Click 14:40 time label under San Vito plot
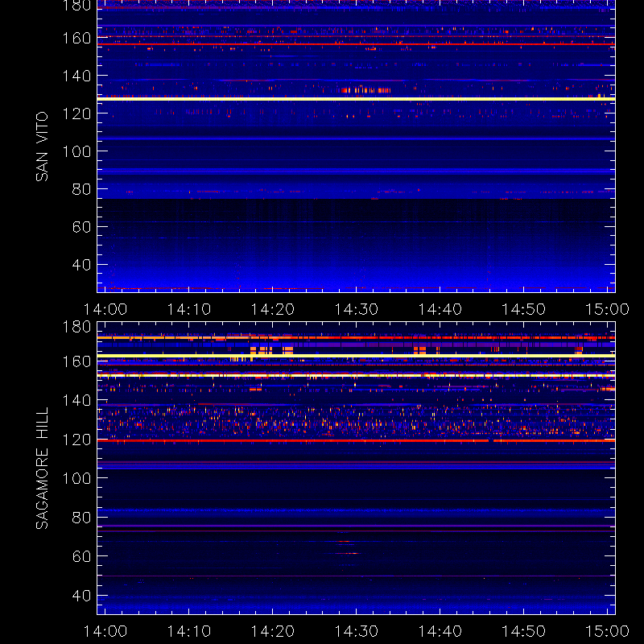This screenshot has width=644, height=644. 440,309
